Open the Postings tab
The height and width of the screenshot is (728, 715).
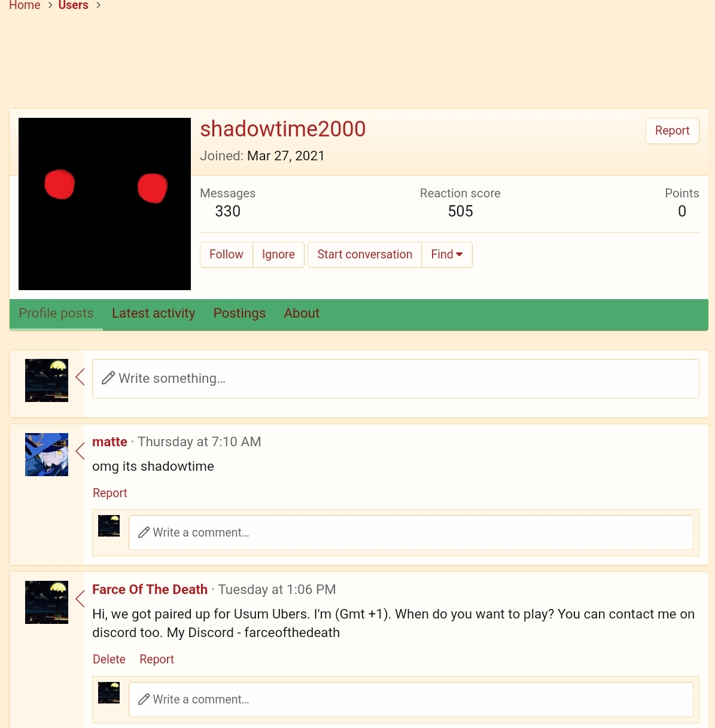click(x=239, y=313)
